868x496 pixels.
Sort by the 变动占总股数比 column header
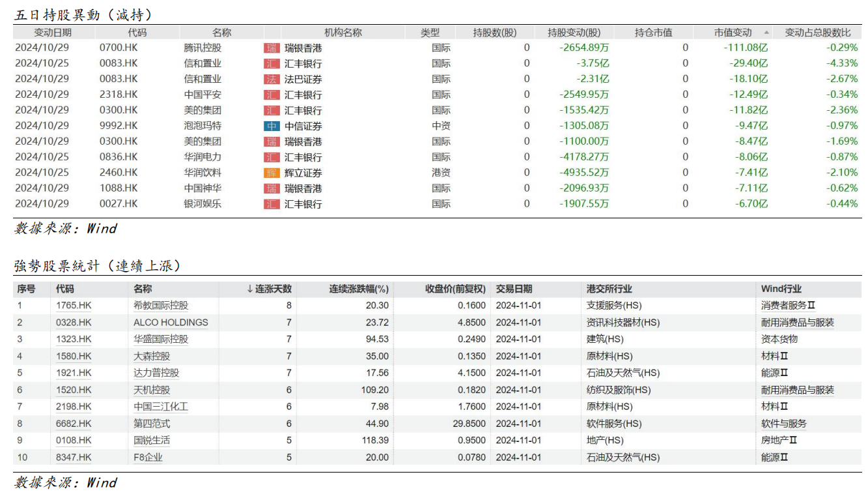(x=818, y=33)
